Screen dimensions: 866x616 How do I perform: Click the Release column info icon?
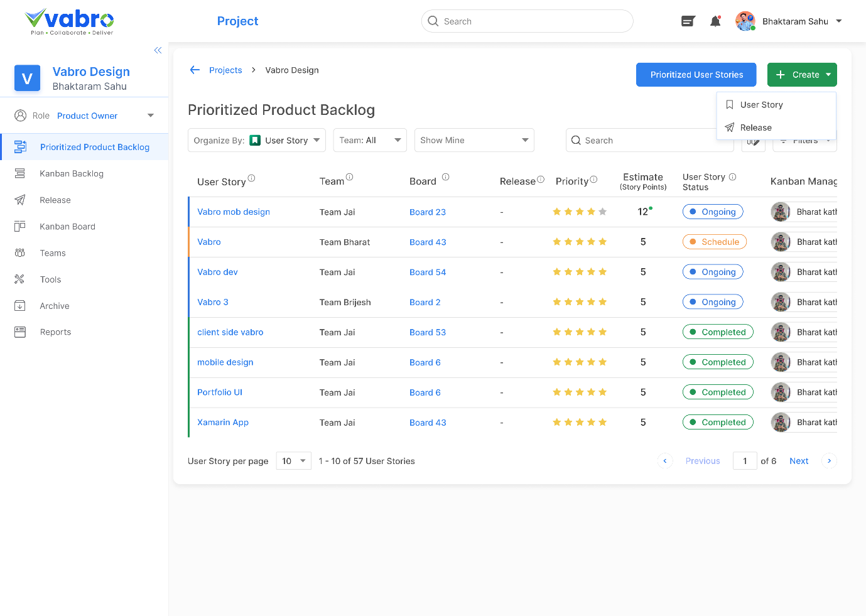[x=541, y=179]
